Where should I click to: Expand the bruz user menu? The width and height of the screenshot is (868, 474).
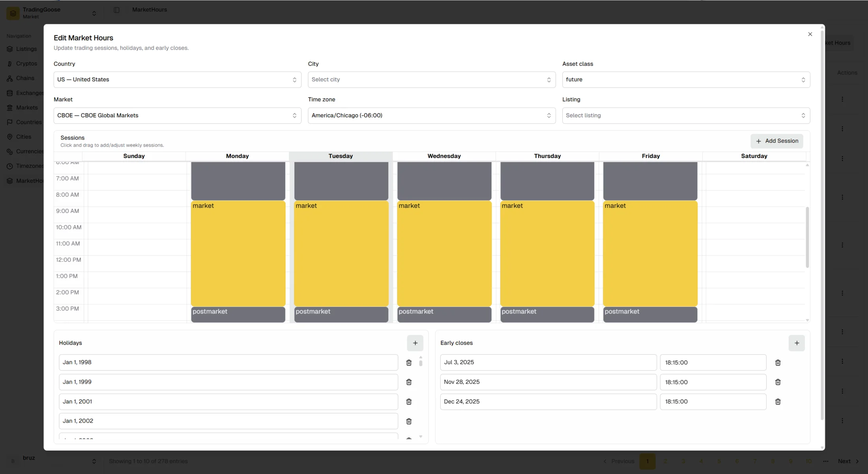click(94, 461)
